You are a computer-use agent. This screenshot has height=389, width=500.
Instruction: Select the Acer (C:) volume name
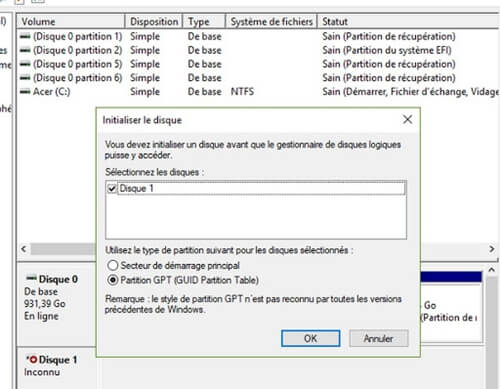(x=51, y=92)
